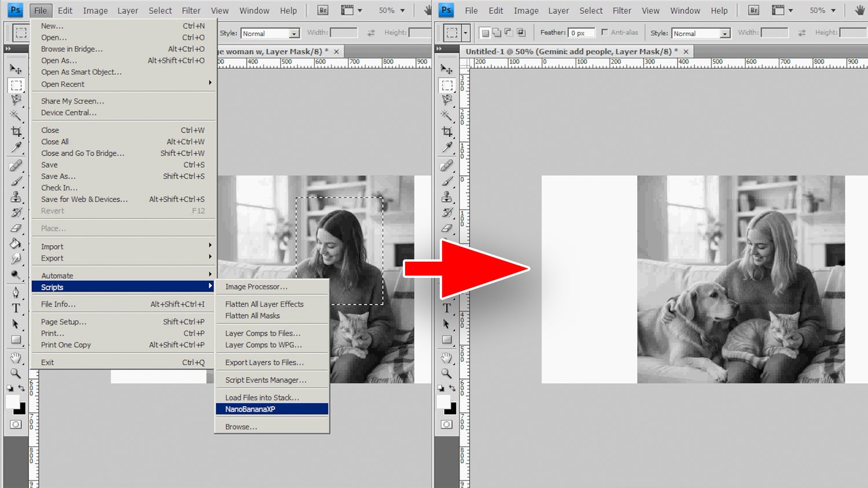Activate the Crop tool in the right window's toolbox

click(x=447, y=132)
